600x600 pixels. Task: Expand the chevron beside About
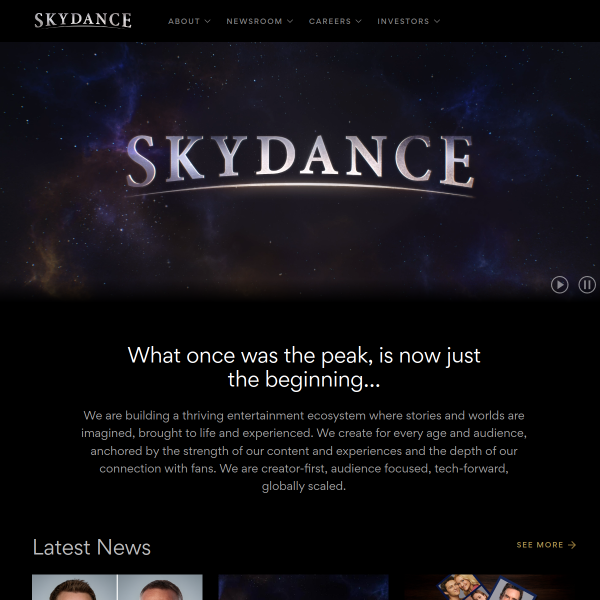click(x=207, y=21)
